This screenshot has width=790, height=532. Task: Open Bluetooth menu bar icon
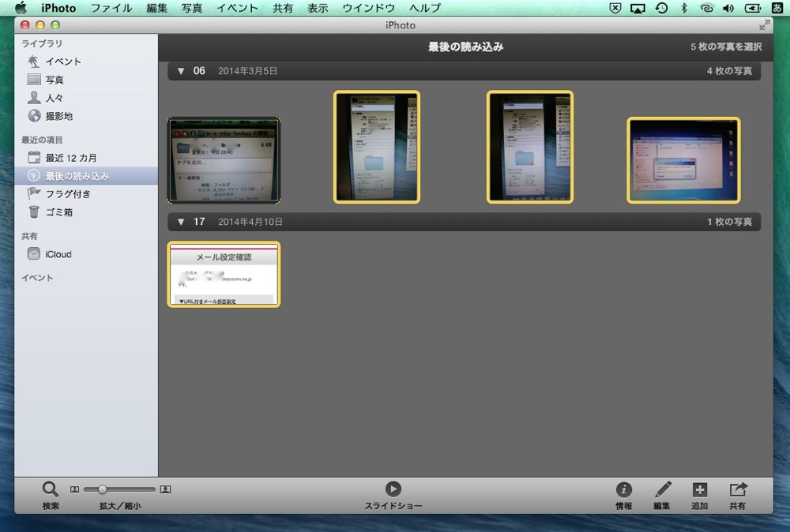(683, 8)
